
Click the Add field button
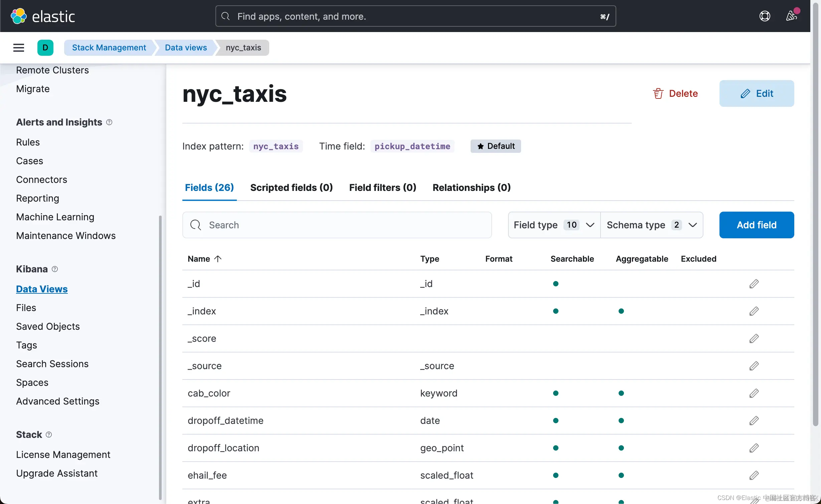coord(757,225)
